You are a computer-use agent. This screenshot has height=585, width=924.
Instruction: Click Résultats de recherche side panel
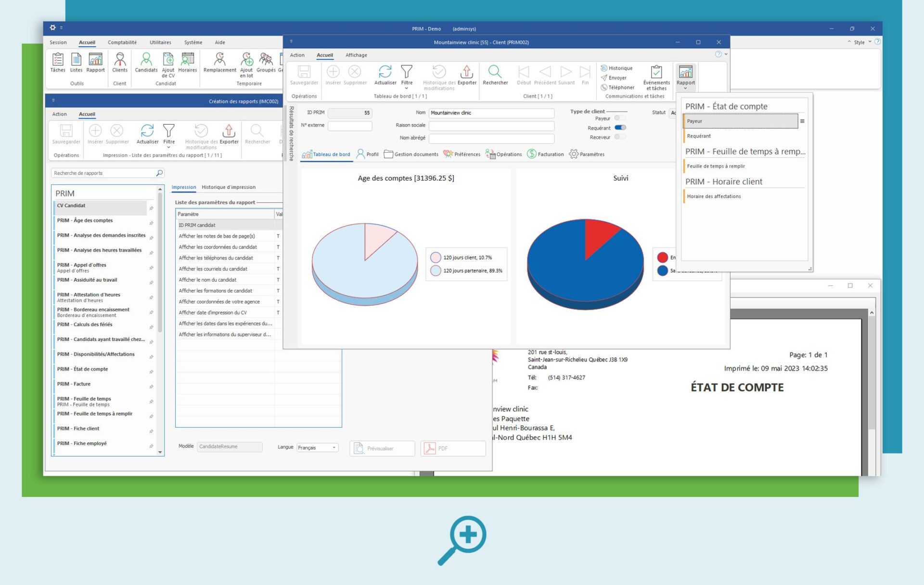coord(291,133)
